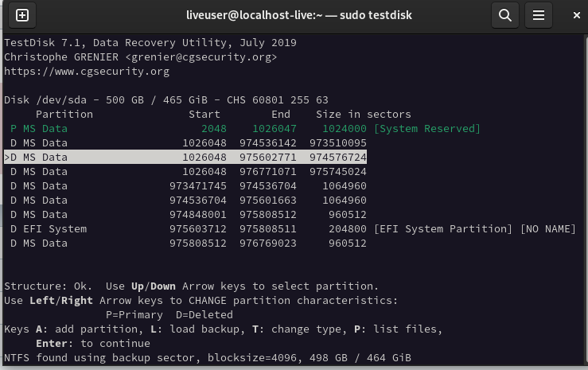Click the 'End' column header
The image size is (588, 370).
pos(281,115)
